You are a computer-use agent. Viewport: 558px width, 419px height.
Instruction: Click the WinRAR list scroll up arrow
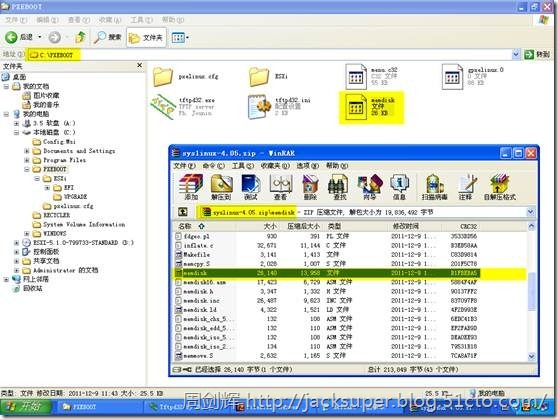(531, 226)
